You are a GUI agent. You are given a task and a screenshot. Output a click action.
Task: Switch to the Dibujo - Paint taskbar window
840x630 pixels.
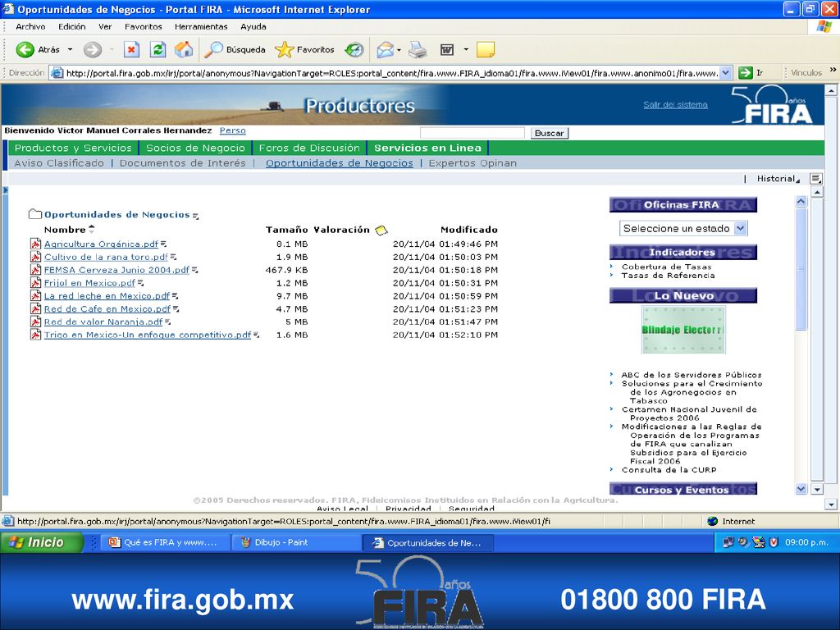(297, 543)
